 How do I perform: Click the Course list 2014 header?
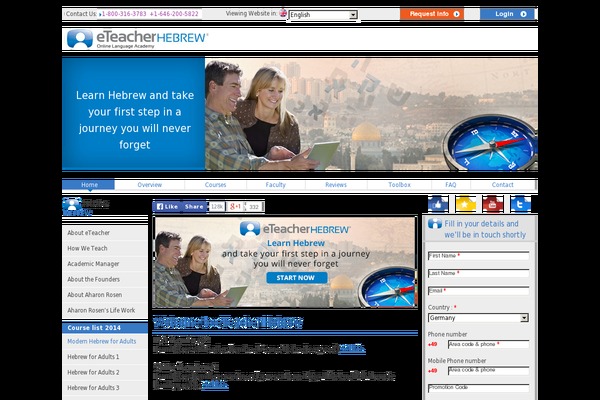(x=105, y=328)
